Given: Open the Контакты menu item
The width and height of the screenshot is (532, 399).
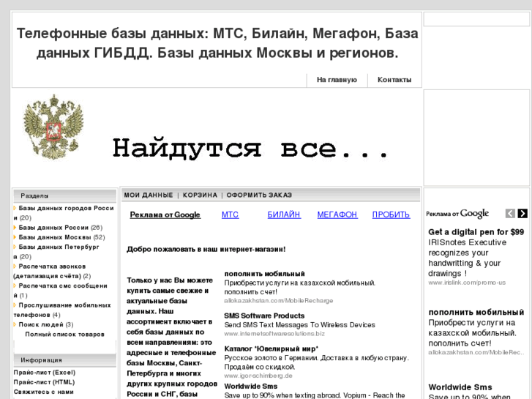Looking at the screenshot, I should 394,80.
